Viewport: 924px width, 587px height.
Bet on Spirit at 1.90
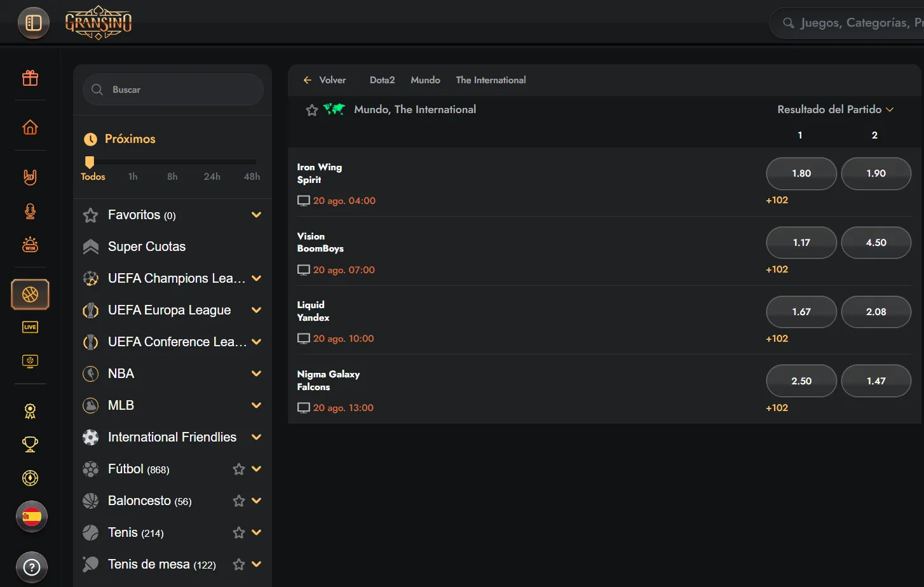pos(876,173)
